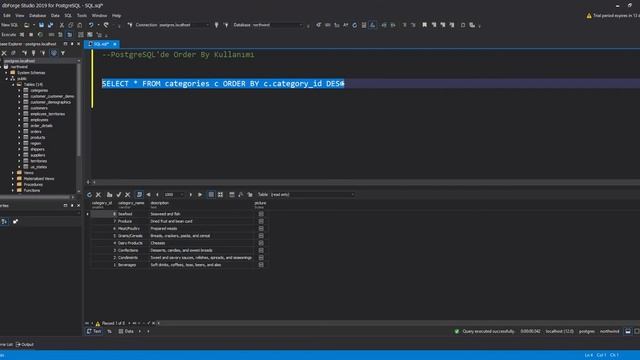Collapse the Tables (14) folder
This screenshot has width=640, height=360.
(x=13, y=84)
